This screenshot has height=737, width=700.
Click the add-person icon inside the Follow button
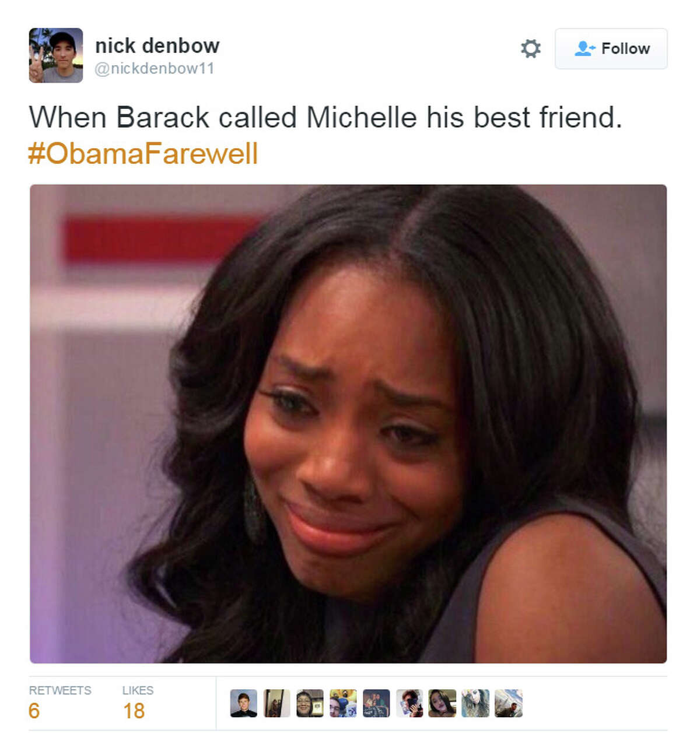point(584,48)
